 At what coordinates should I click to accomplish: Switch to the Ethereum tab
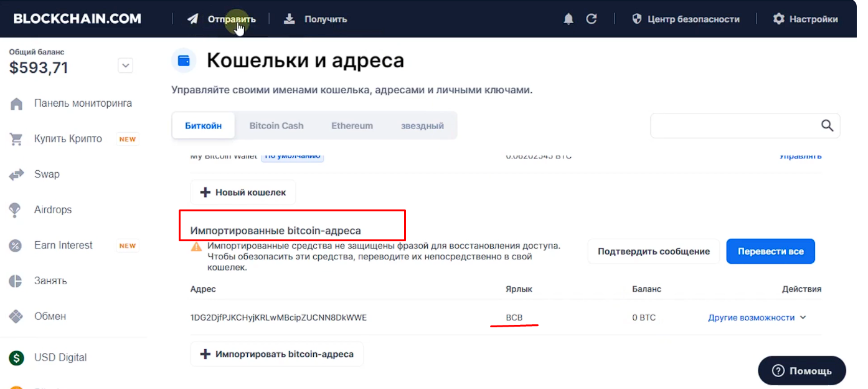(352, 125)
